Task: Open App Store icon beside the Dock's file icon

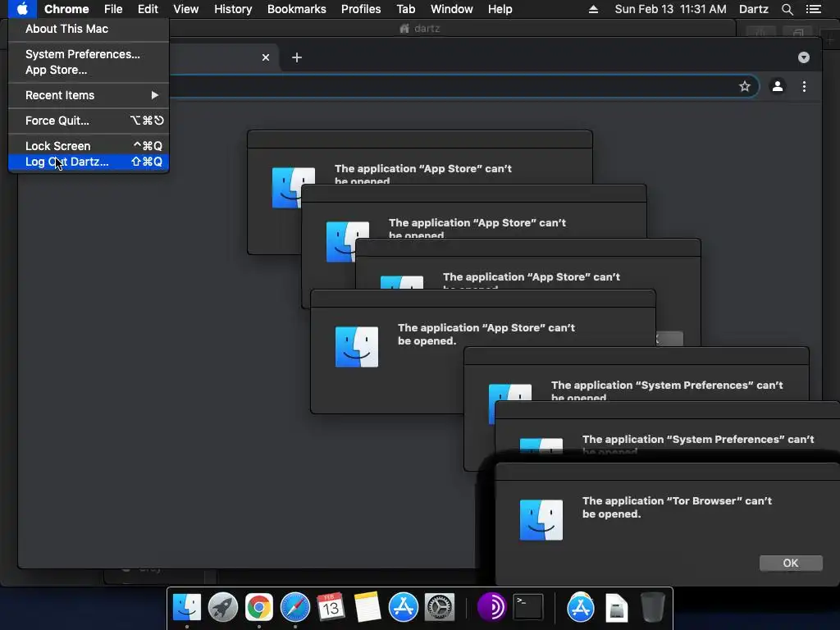Action: [x=581, y=607]
